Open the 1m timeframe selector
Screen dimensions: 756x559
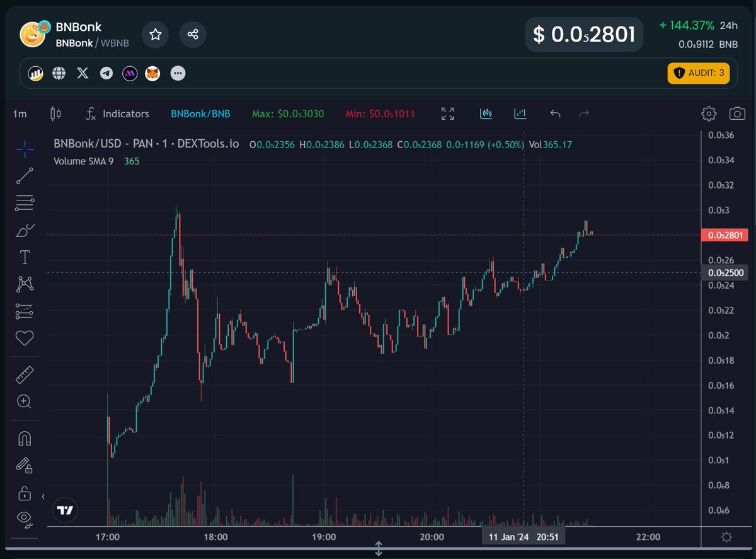[20, 114]
